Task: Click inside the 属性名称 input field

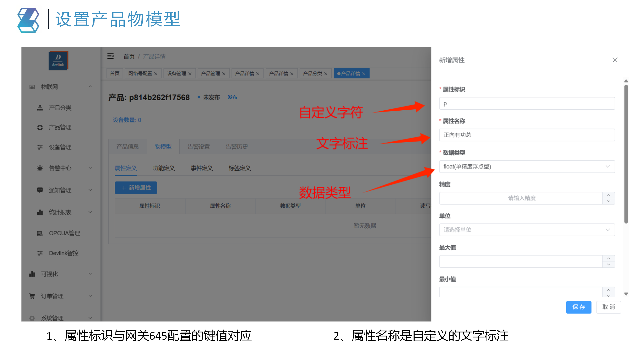Action: click(527, 135)
